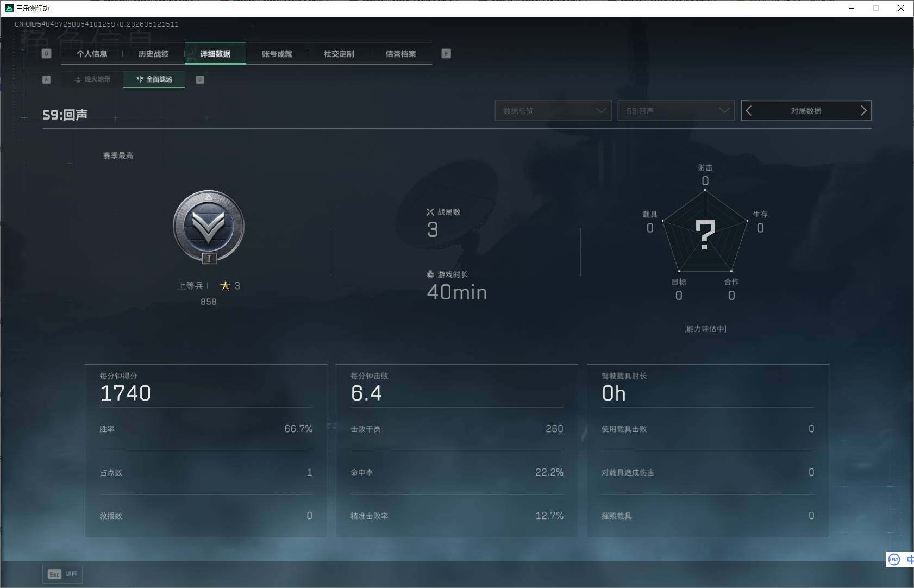This screenshot has width=914, height=588.
Task: Switch to the 历史战绩 tab
Action: click(x=154, y=54)
